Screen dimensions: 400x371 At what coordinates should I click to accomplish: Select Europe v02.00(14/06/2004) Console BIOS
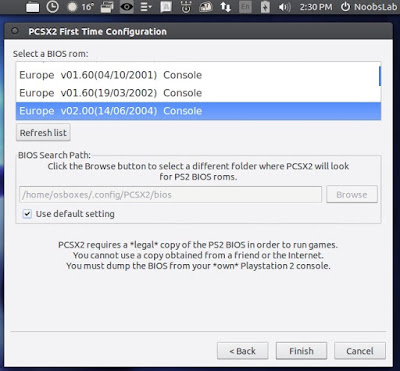198,111
